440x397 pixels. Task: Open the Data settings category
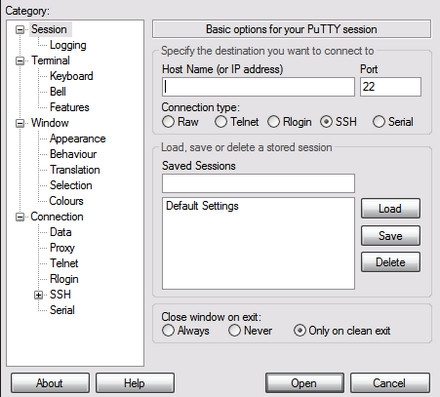click(60, 232)
